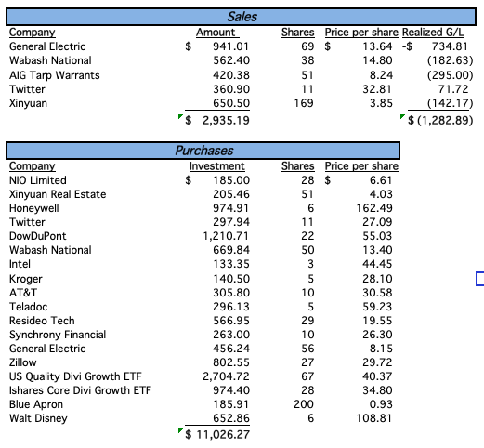Select AT&T price per share 30.58
Screen dimensions: 484x448
pos(377,293)
